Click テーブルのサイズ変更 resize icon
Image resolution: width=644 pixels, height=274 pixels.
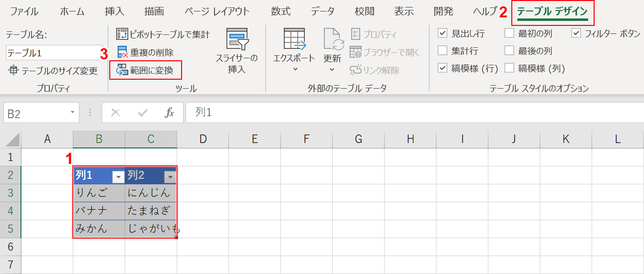click(x=13, y=70)
